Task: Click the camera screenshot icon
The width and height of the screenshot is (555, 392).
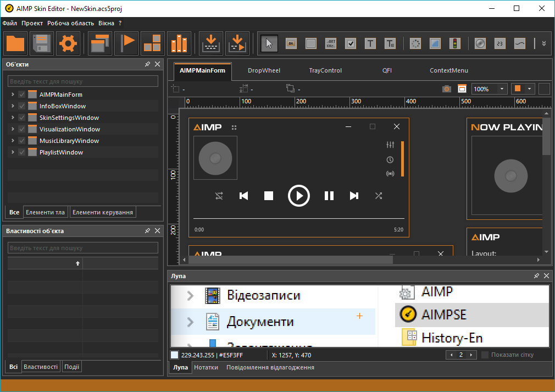Action: 447,89
